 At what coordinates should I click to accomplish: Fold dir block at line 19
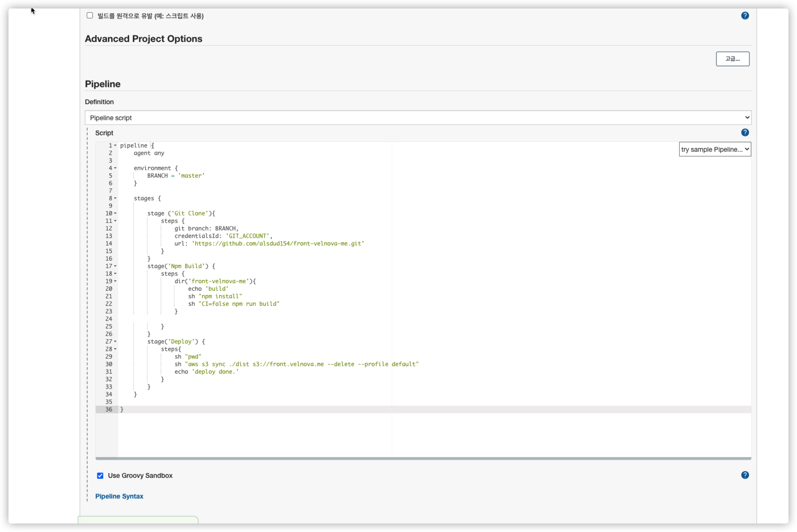[115, 281]
